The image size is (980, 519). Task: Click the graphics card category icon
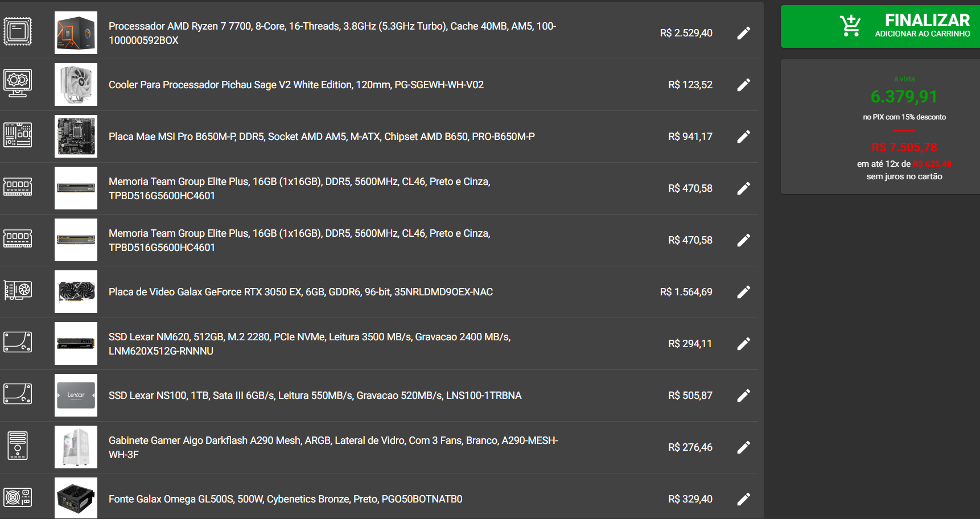[x=18, y=290]
